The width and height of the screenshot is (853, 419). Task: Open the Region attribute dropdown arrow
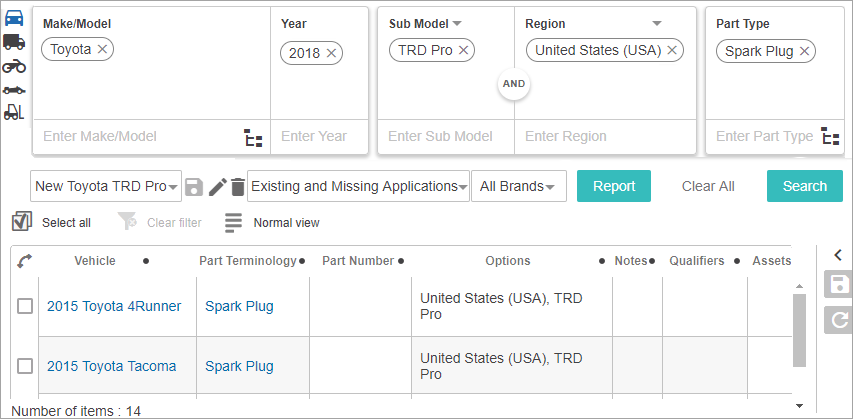(657, 23)
